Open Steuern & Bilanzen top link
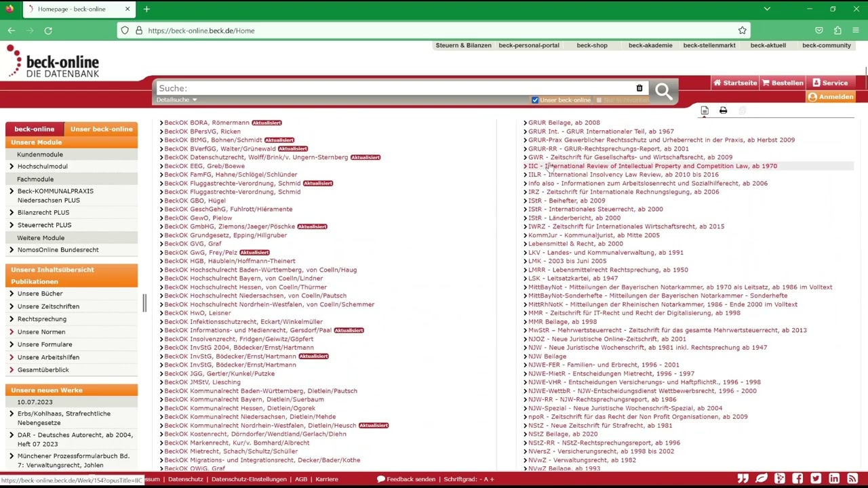This screenshot has height=488, width=868. pos(464,45)
